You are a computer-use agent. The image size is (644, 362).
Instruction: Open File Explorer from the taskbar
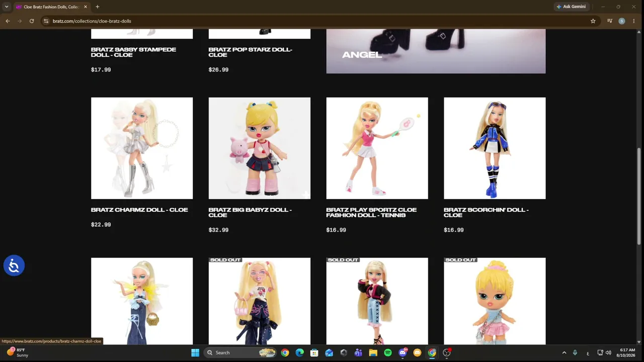[373, 352]
